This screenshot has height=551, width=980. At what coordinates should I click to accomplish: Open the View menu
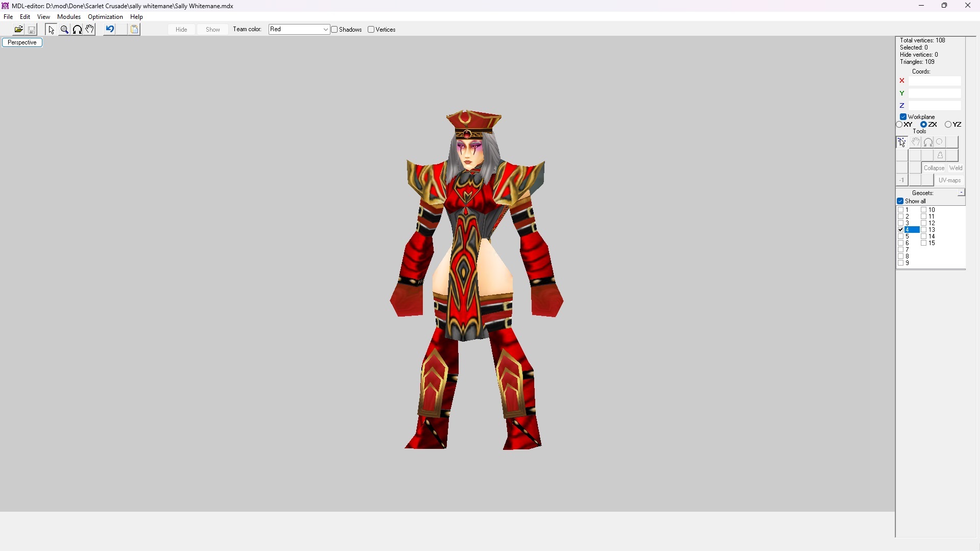pyautogui.click(x=44, y=17)
